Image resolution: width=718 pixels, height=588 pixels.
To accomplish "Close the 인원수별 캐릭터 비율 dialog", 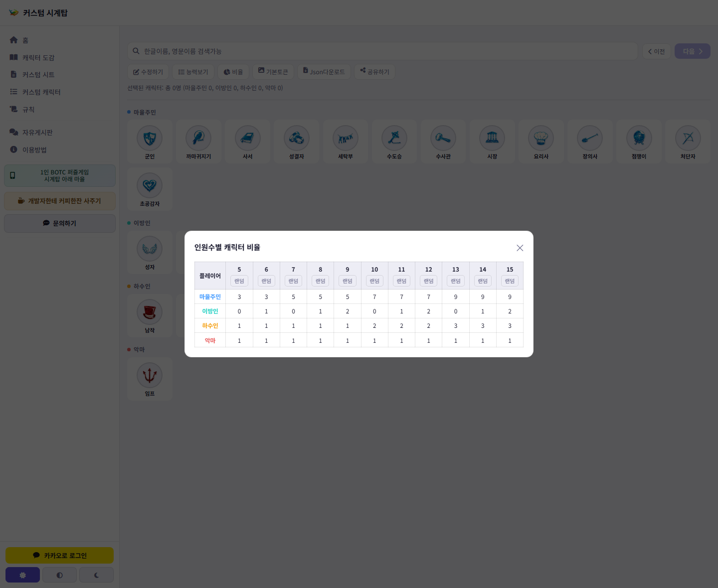I will click(x=520, y=248).
